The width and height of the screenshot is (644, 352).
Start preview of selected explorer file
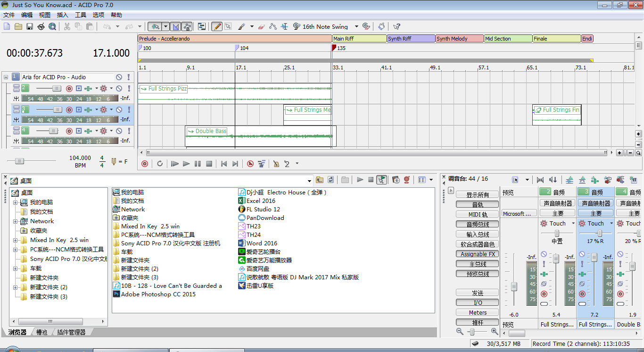click(360, 180)
